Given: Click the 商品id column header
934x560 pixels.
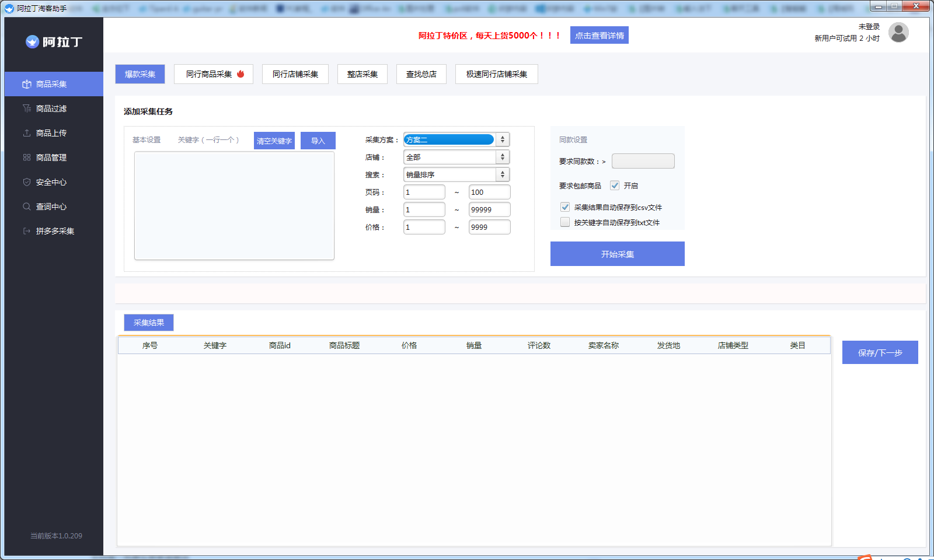Looking at the screenshot, I should (280, 345).
